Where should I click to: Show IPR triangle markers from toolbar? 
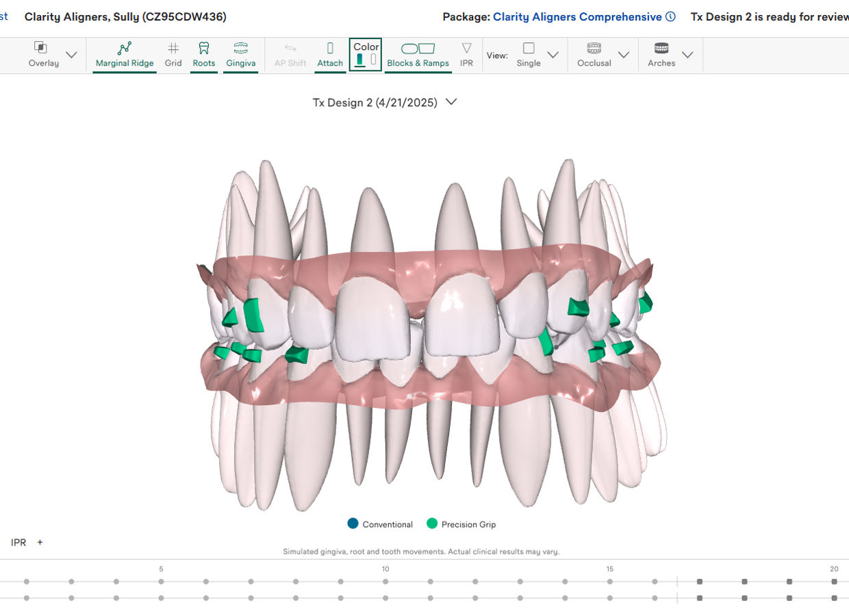[466, 55]
